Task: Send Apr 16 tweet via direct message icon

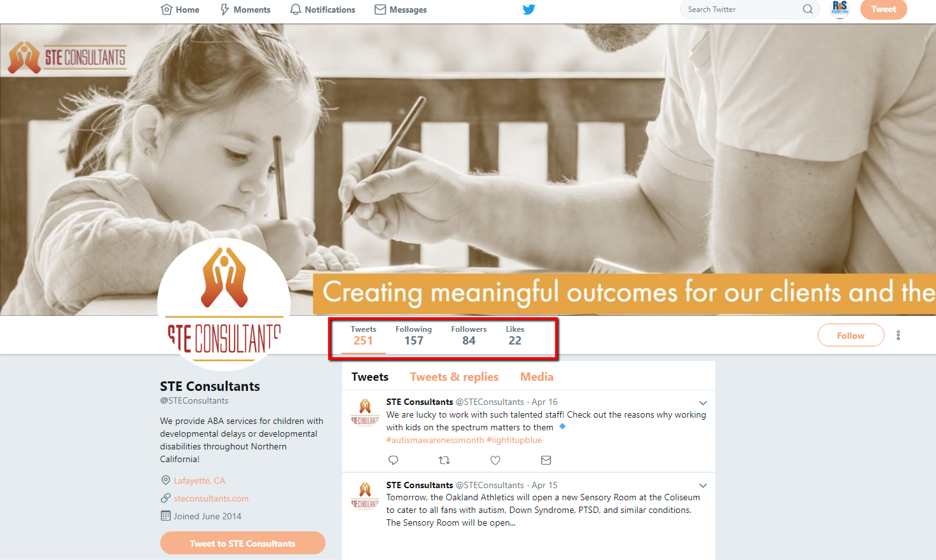Action: tap(546, 460)
